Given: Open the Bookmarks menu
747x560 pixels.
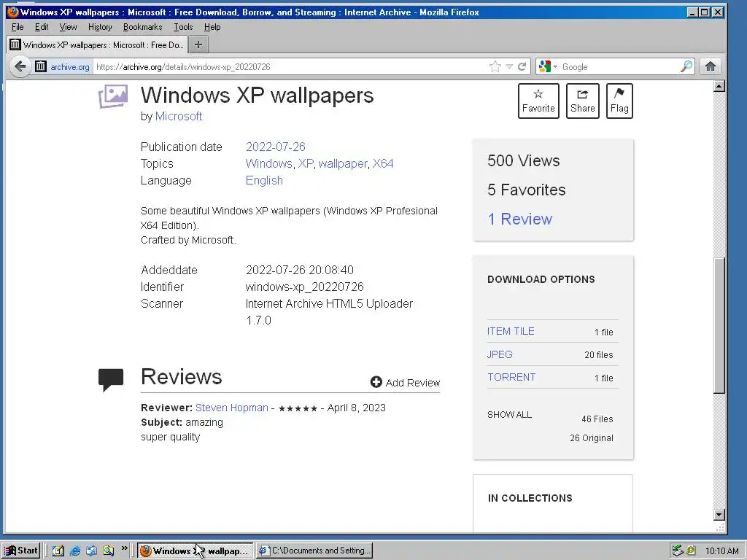Looking at the screenshot, I should tap(142, 27).
